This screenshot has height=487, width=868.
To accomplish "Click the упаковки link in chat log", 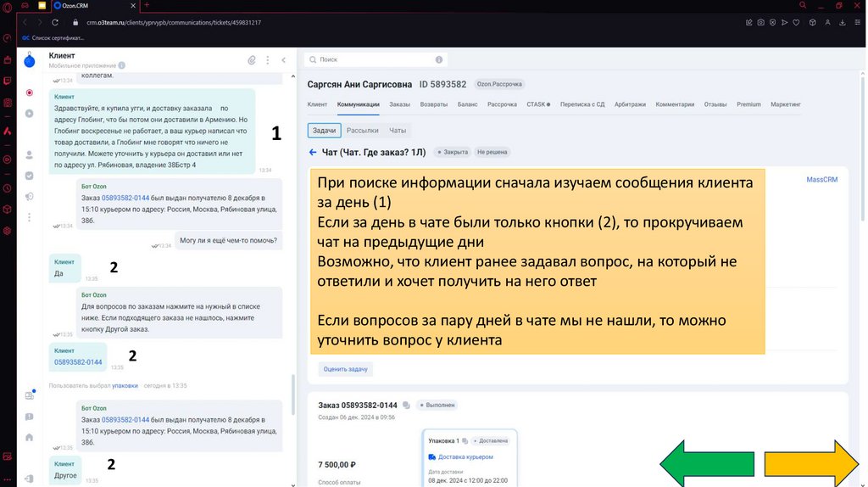I will coord(125,385).
